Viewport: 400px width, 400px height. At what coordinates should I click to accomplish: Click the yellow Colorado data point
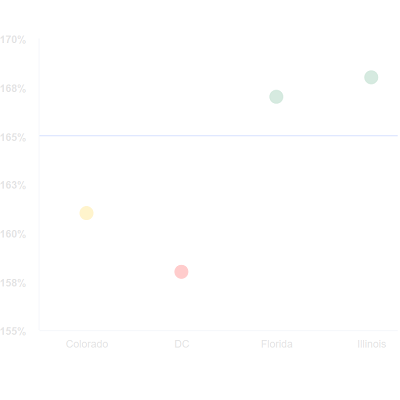86,213
